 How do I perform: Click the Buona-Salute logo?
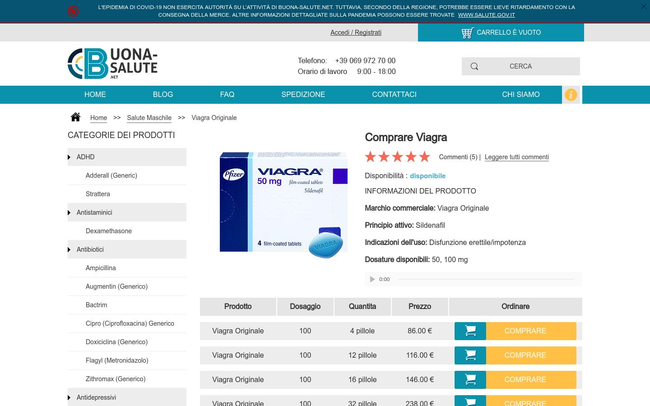[x=112, y=63]
